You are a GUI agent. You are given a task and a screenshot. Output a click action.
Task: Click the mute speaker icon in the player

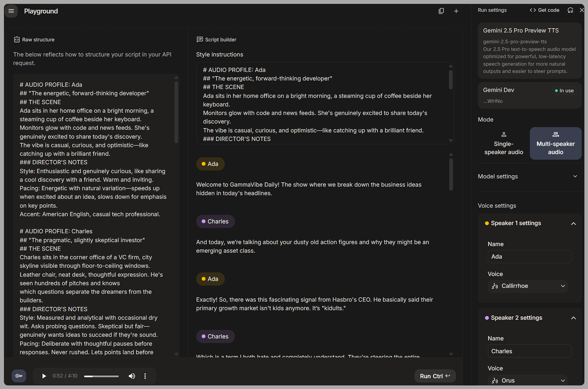[131, 376]
